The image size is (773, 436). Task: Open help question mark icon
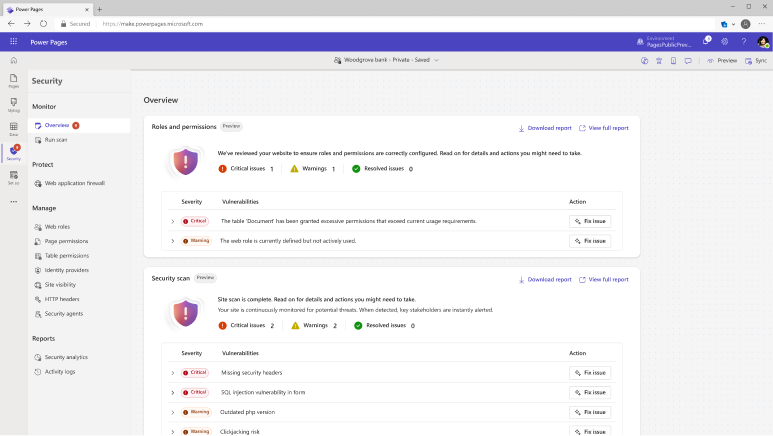click(x=743, y=42)
